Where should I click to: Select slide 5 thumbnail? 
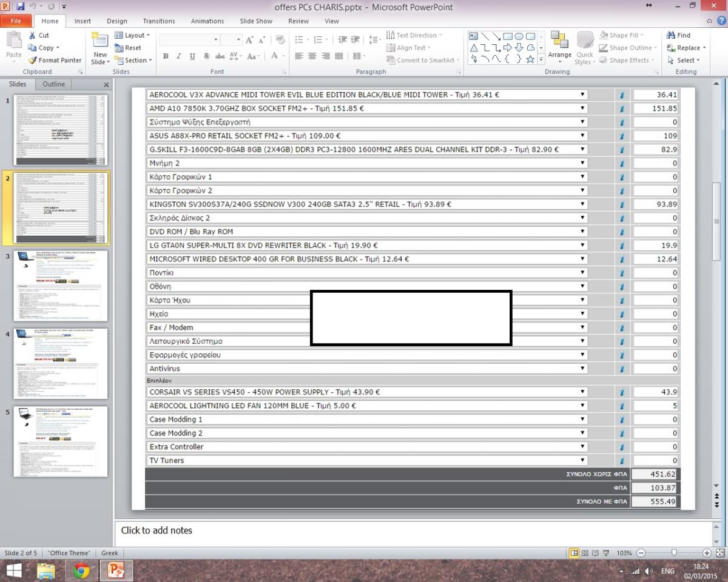pos(61,441)
